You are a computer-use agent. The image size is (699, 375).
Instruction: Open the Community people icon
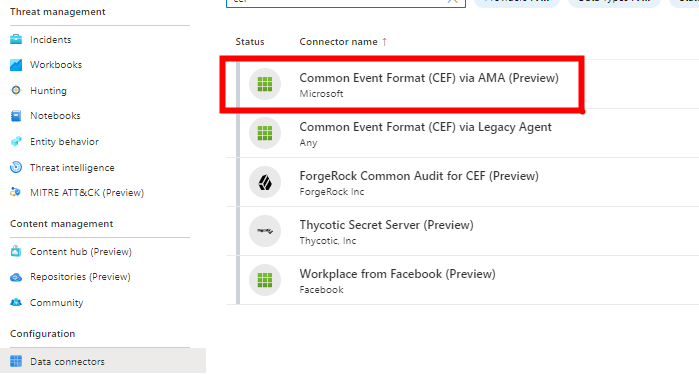(x=16, y=302)
